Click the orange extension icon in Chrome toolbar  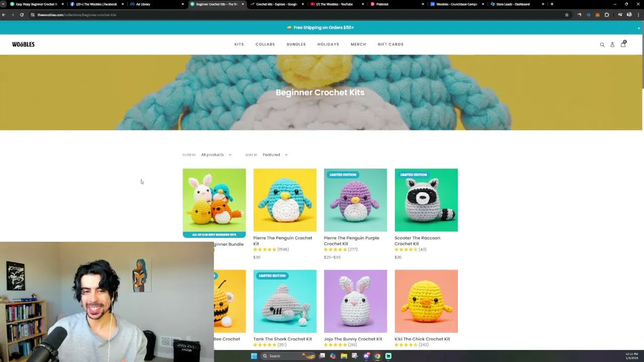coord(597,15)
